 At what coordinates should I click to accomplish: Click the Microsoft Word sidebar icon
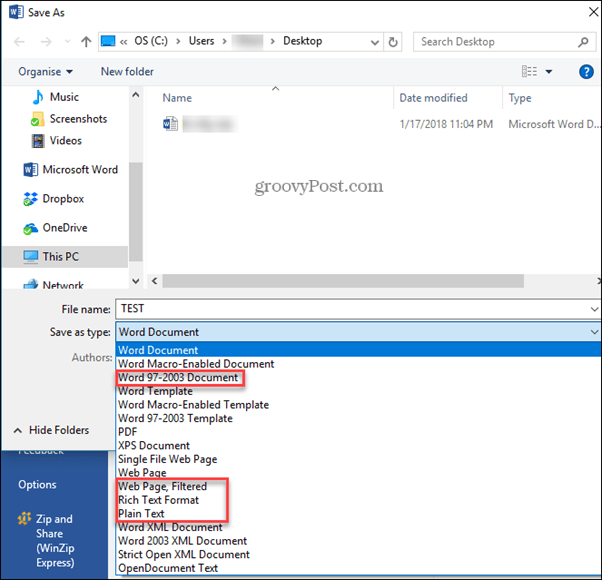point(30,170)
